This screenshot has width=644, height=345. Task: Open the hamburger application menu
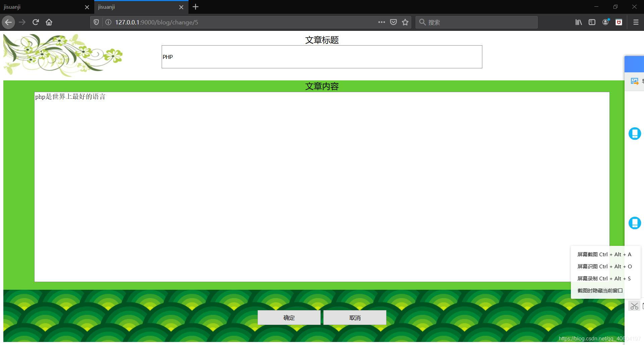[636, 22]
